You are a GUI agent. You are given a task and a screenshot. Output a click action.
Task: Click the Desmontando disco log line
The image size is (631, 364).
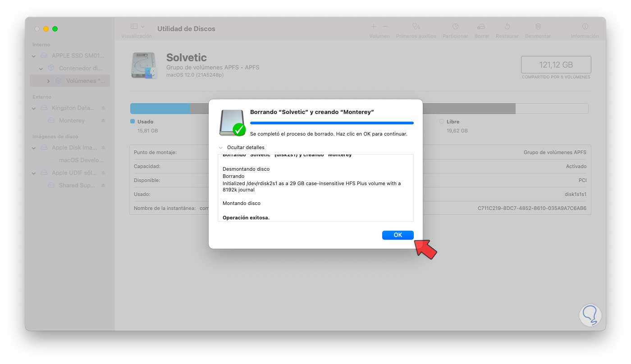click(246, 169)
